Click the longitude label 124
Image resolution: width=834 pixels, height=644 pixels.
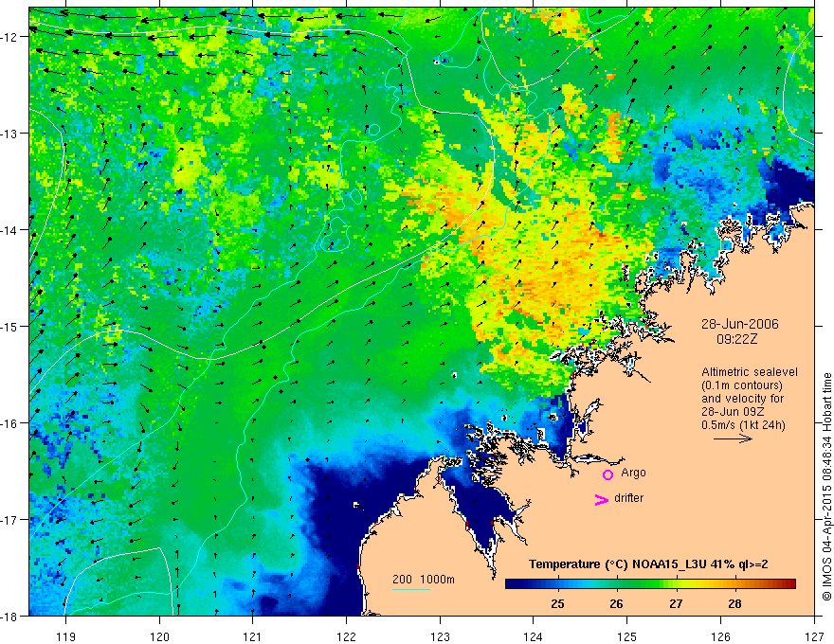click(x=534, y=636)
